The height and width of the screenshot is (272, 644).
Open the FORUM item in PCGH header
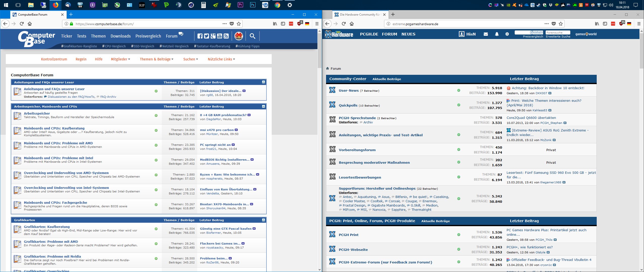pos(389,34)
